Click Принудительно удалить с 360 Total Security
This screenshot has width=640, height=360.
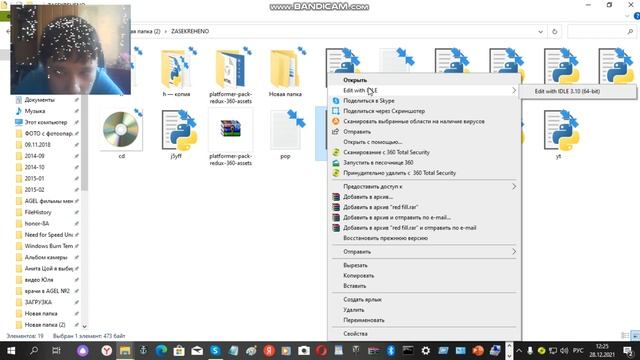[x=399, y=173]
